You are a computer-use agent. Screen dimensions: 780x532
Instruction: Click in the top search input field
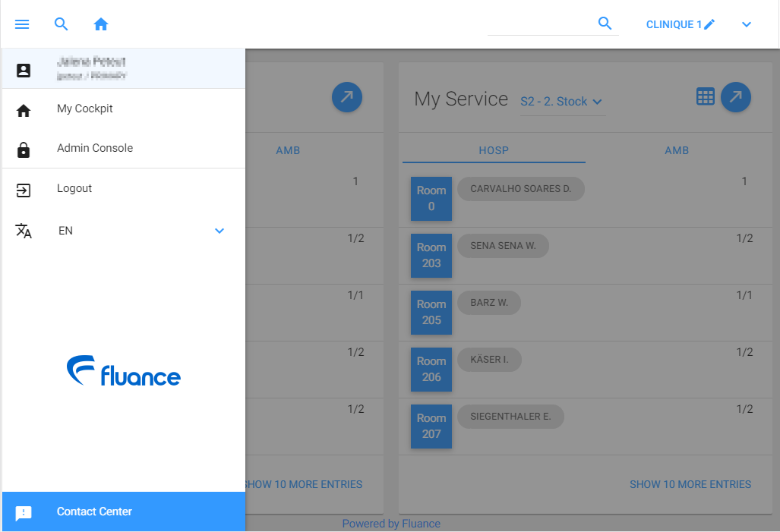point(539,24)
